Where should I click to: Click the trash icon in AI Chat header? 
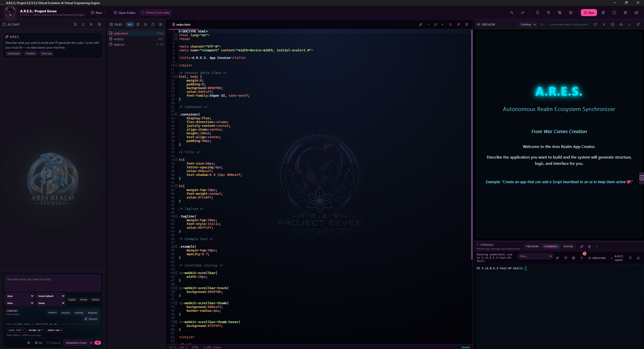coord(99,24)
